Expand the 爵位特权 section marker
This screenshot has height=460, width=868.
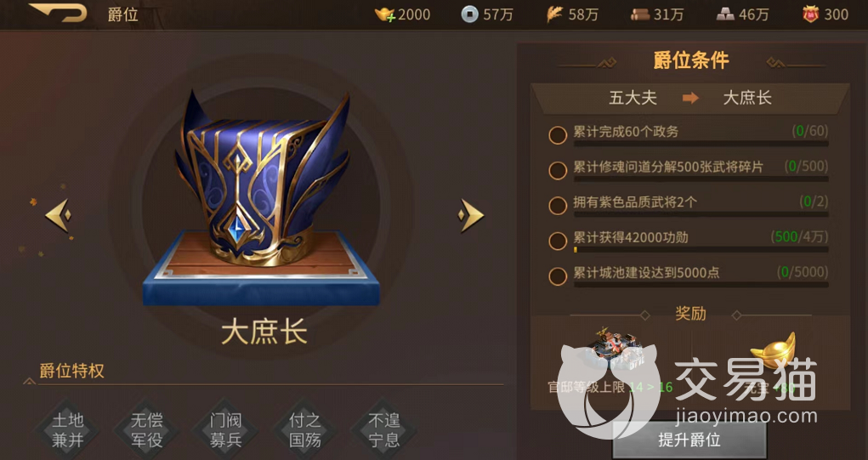[29, 381]
